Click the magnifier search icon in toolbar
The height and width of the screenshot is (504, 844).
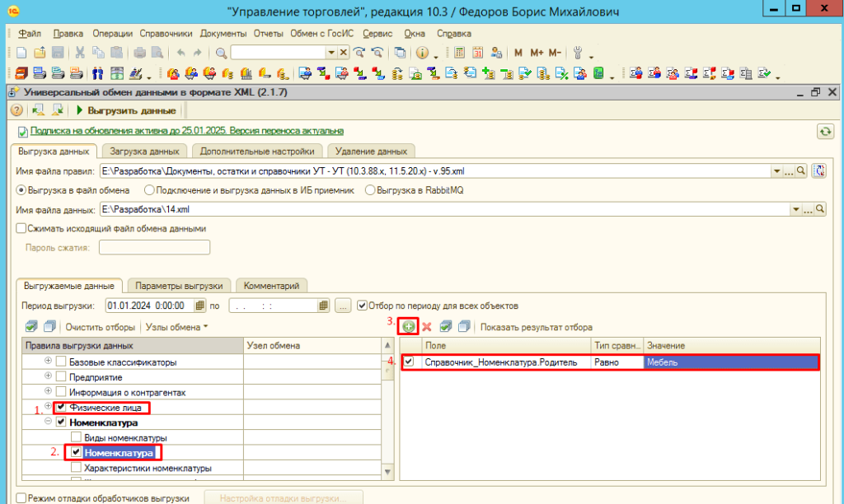click(x=221, y=53)
